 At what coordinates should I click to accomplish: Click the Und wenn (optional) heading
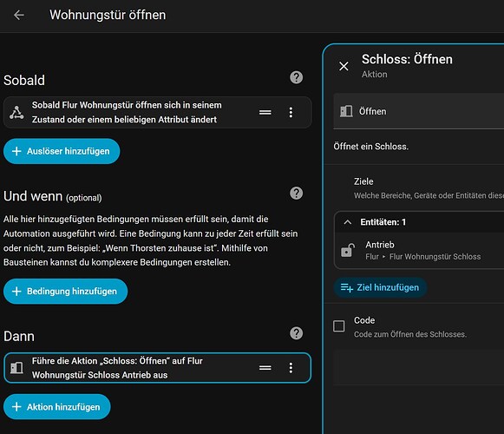[53, 196]
